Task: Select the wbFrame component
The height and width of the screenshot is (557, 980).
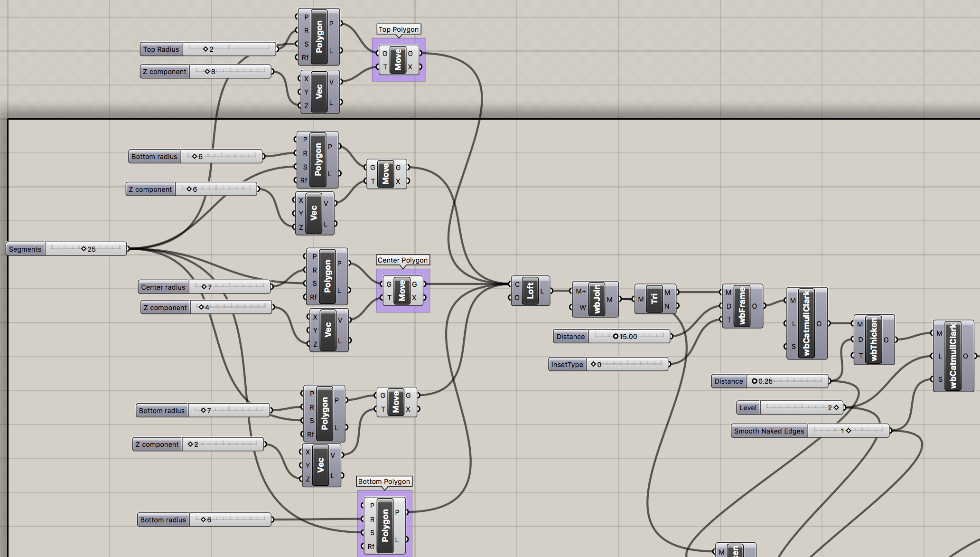Action: 743,306
